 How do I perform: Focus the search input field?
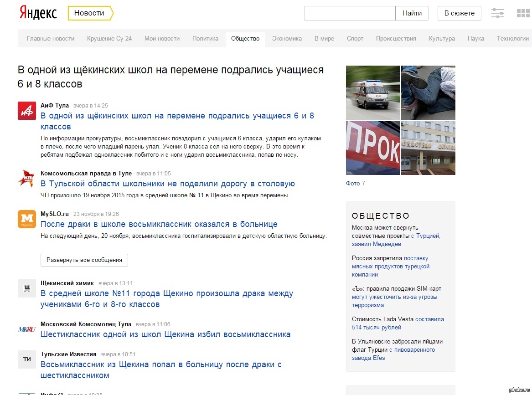350,13
